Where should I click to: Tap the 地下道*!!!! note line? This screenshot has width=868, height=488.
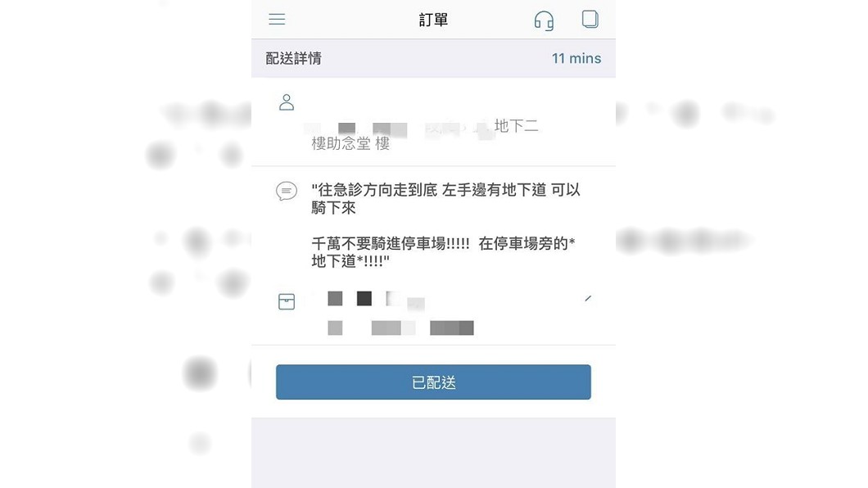[350, 261]
